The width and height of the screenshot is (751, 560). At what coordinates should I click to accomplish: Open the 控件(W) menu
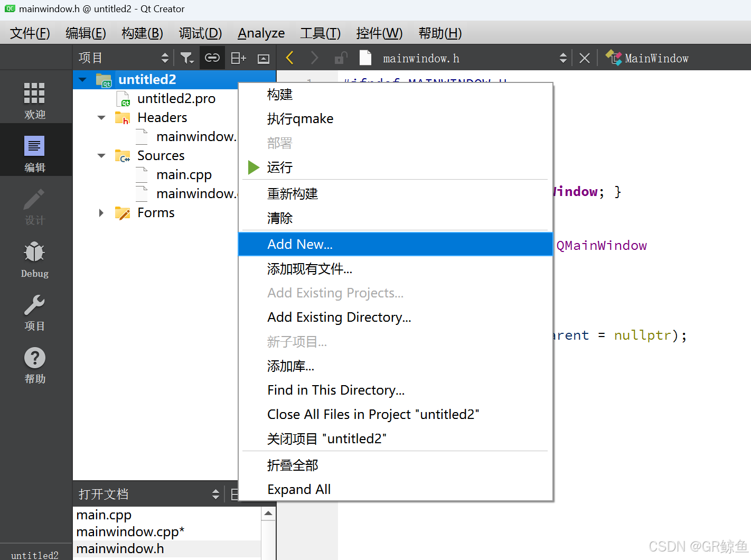pyautogui.click(x=379, y=33)
